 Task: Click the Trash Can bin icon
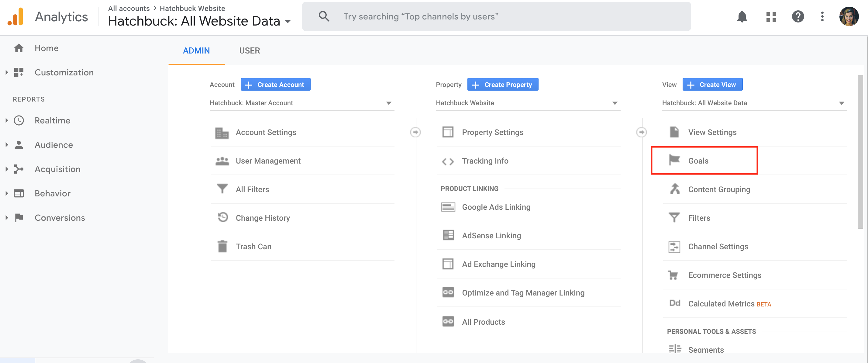(x=222, y=246)
